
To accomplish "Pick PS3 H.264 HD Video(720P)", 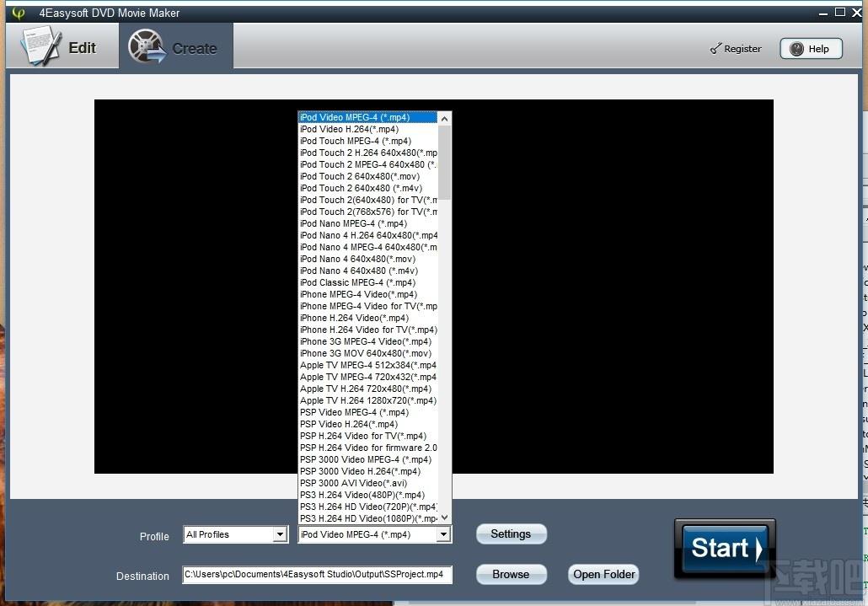I will 368,507.
